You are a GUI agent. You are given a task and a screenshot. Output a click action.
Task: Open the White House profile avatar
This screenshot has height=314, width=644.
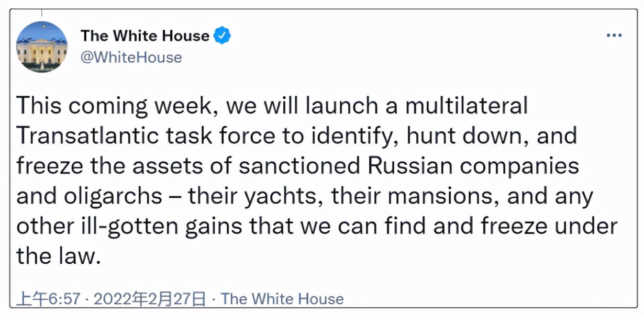tap(42, 47)
